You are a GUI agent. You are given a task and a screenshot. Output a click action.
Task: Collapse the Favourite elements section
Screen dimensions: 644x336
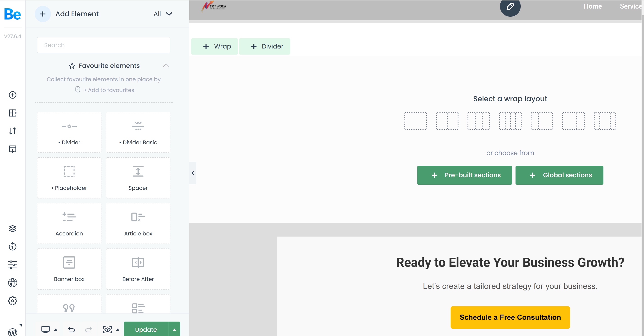tap(166, 66)
